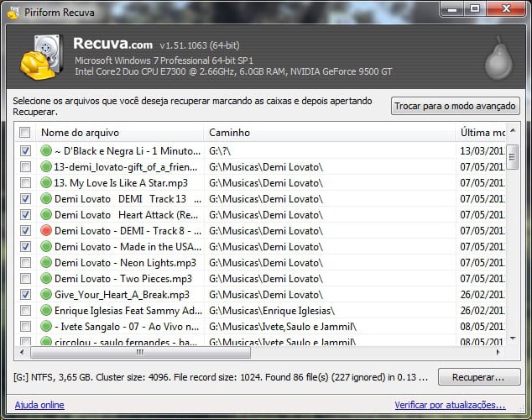Click the vertical scrollbar thumb
The width and height of the screenshot is (532, 420).
(513, 157)
